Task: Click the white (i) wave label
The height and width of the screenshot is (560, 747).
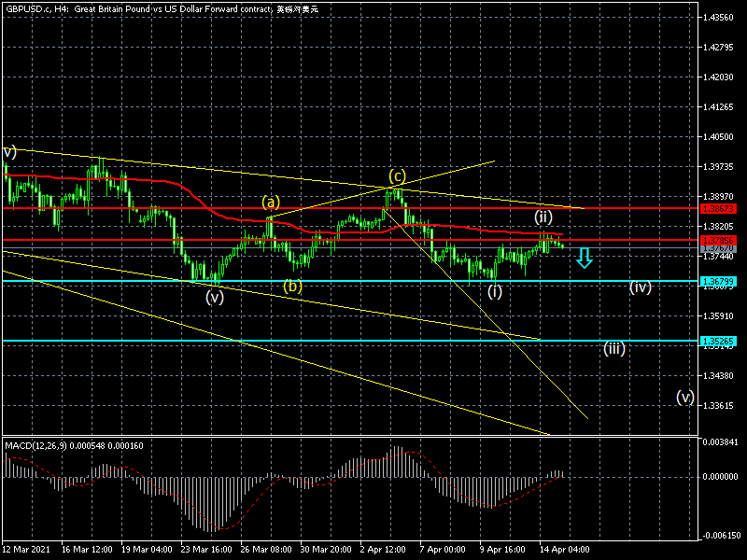Action: pyautogui.click(x=494, y=291)
